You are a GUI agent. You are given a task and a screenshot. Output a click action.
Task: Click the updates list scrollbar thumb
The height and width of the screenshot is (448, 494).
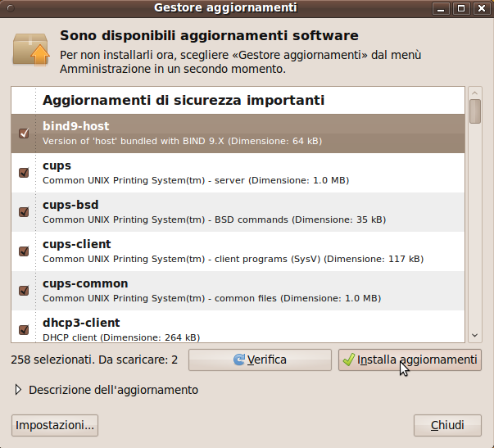475,111
